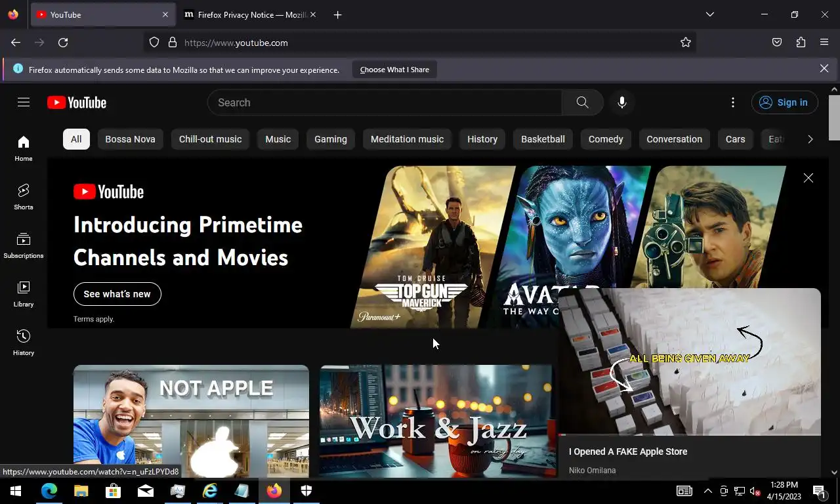
Task: Select the Bossa Nova chip
Action: (x=131, y=139)
